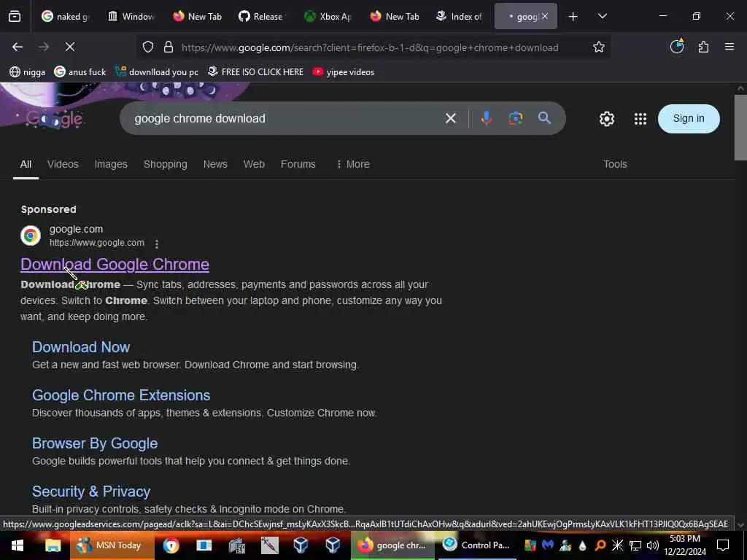Switch to the Videos results tab
This screenshot has width=747, height=560.
click(x=63, y=164)
